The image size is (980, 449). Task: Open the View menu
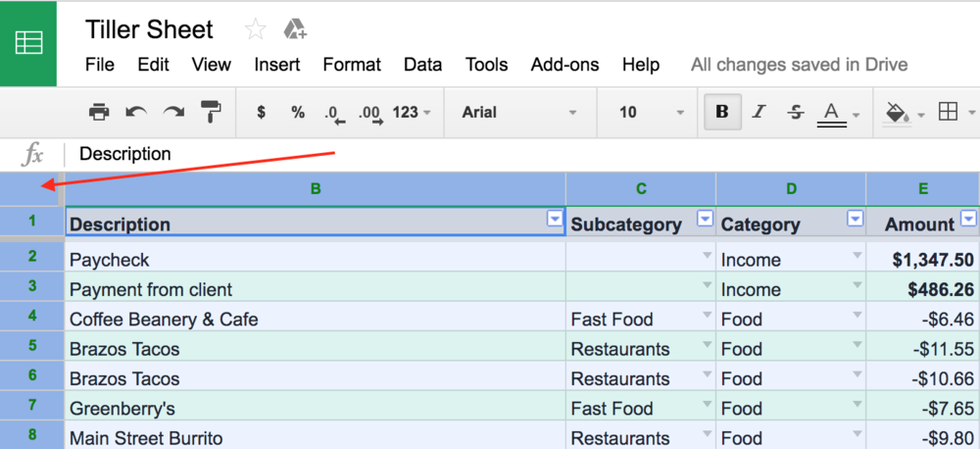(x=212, y=65)
